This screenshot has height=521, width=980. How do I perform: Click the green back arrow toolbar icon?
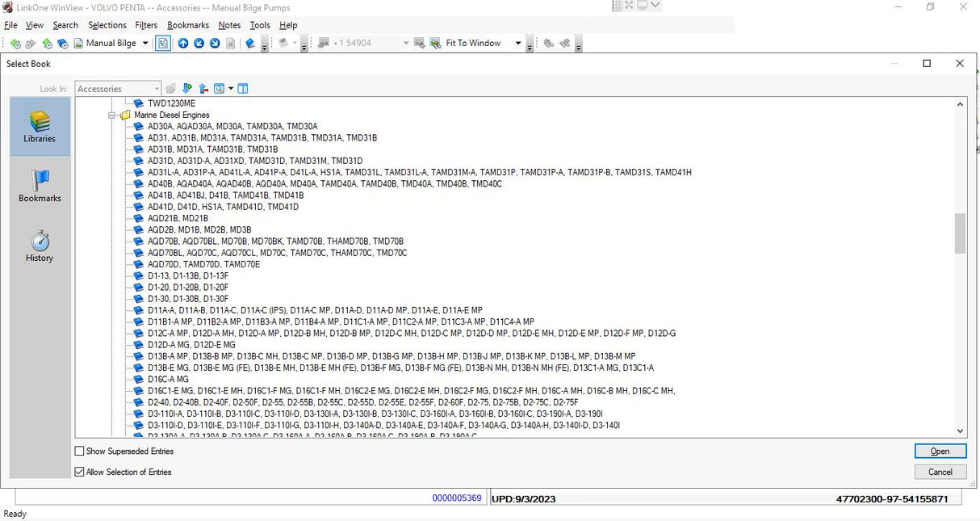point(15,44)
